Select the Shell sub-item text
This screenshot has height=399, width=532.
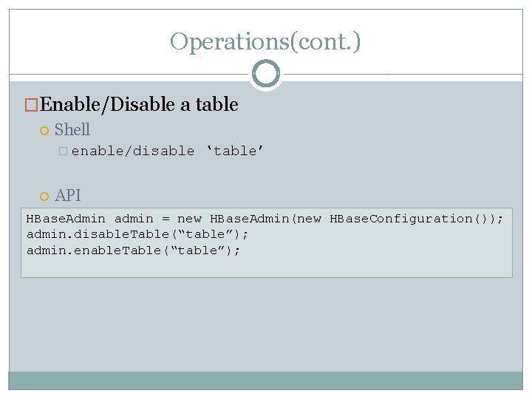tap(72, 130)
